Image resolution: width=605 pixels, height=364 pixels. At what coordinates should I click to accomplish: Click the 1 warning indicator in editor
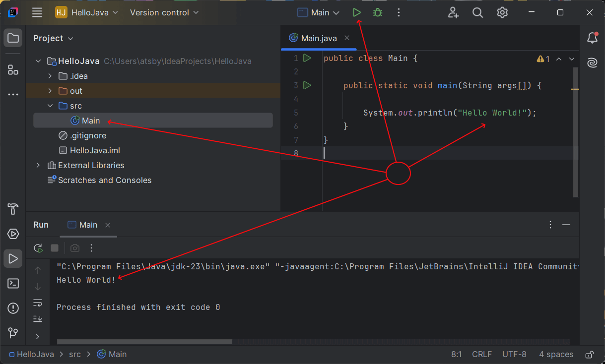click(543, 59)
